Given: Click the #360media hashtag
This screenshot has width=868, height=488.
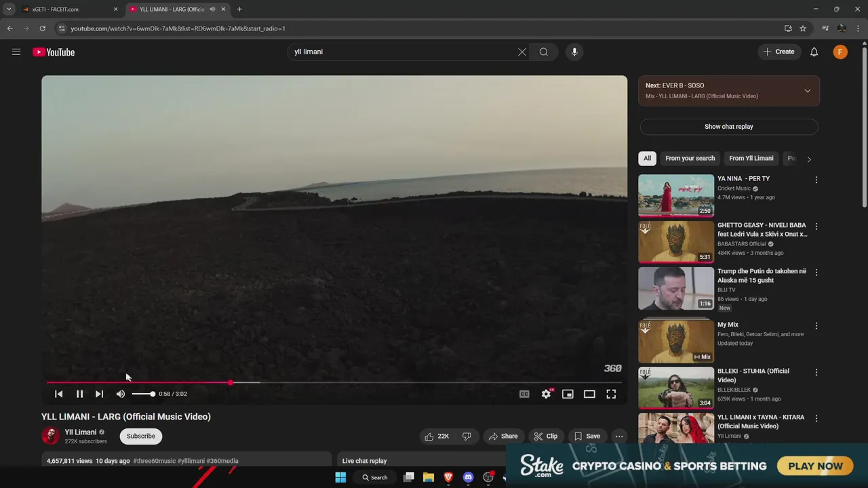Looking at the screenshot, I should [x=222, y=461].
